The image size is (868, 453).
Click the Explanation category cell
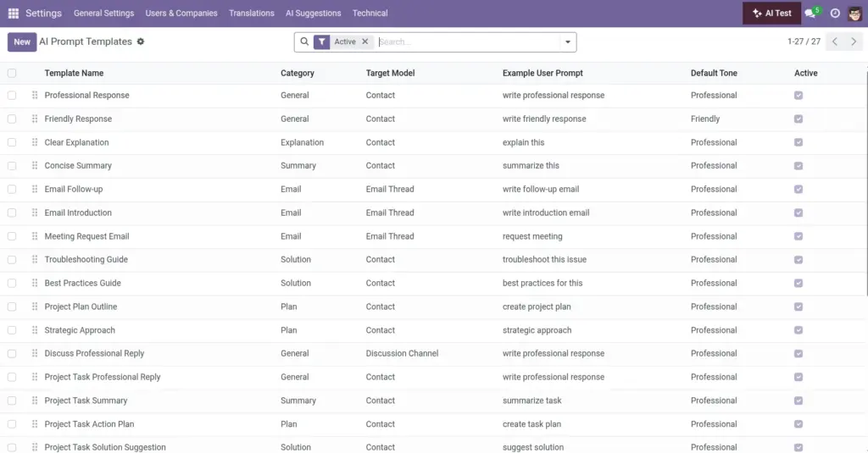tap(303, 142)
